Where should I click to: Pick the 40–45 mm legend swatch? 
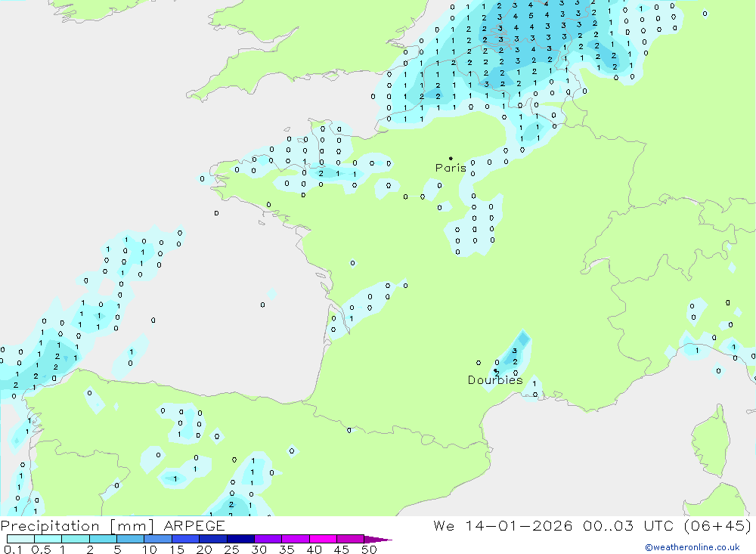click(x=323, y=539)
